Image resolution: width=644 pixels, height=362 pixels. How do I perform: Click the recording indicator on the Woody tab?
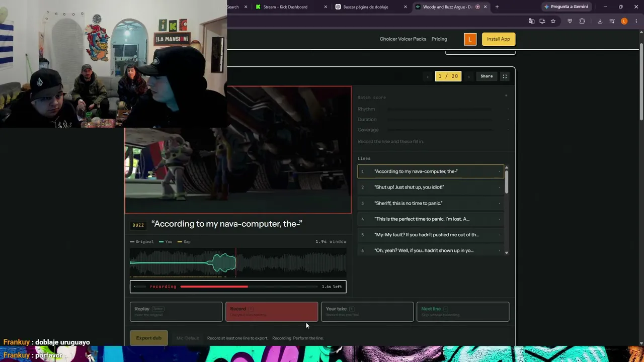pos(477,7)
